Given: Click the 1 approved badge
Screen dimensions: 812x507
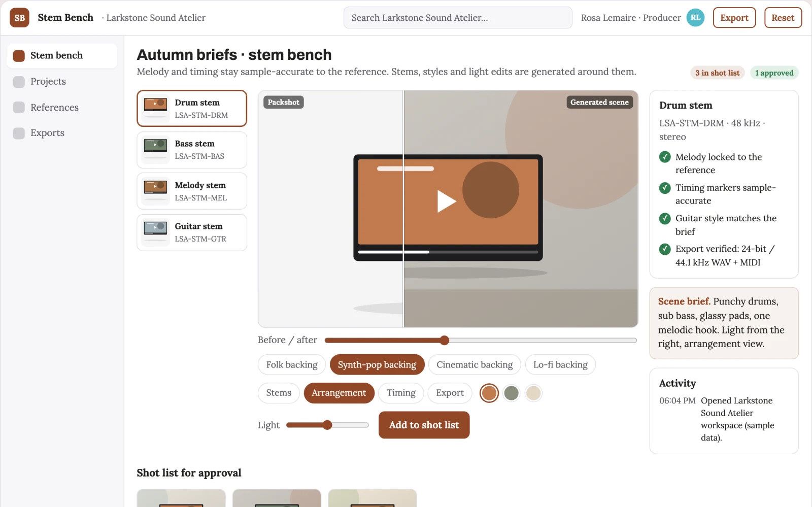Looking at the screenshot, I should pyautogui.click(x=774, y=73).
